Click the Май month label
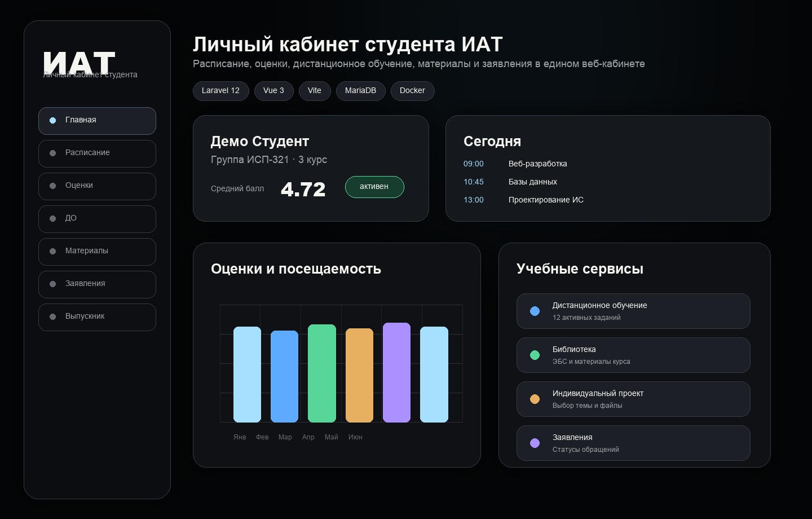The image size is (812, 519). (332, 437)
